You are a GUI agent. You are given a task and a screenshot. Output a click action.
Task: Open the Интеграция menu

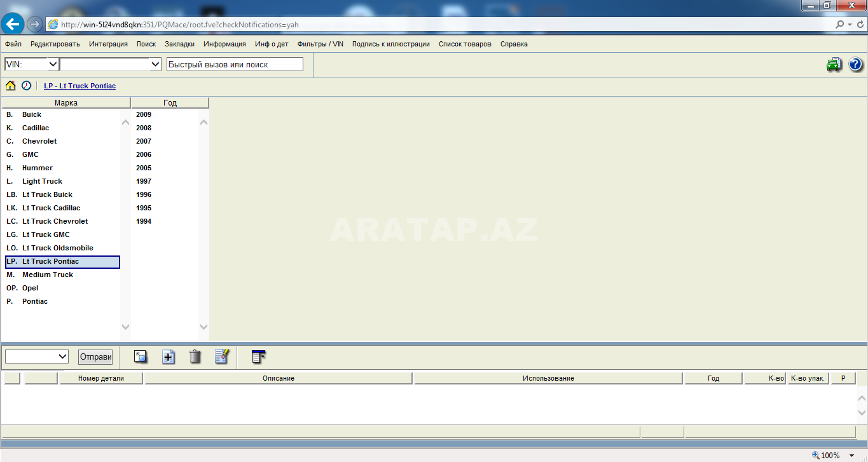click(x=108, y=44)
